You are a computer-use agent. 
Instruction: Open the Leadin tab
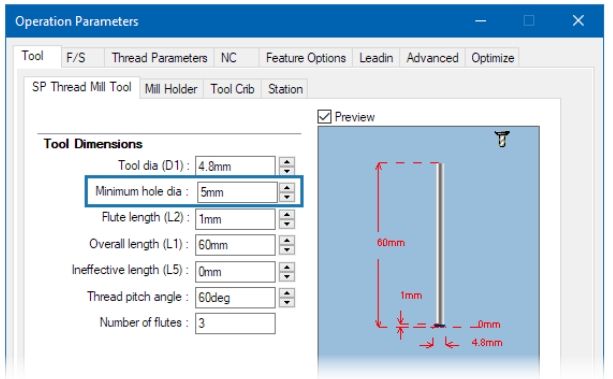pyautogui.click(x=376, y=58)
